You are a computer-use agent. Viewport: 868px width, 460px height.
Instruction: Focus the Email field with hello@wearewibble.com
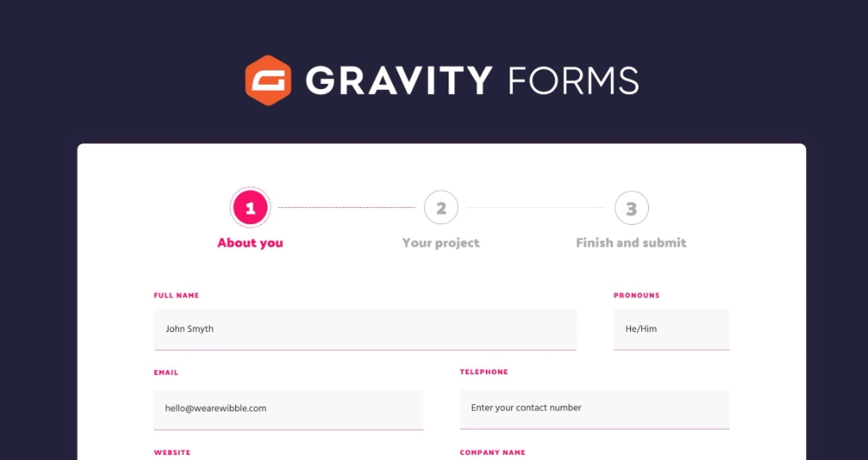[x=289, y=410]
